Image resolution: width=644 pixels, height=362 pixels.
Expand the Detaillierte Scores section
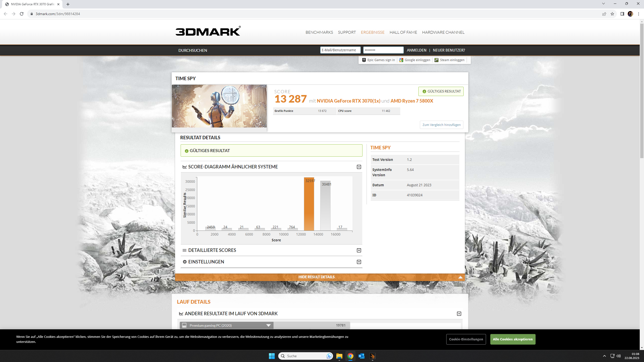click(x=359, y=250)
